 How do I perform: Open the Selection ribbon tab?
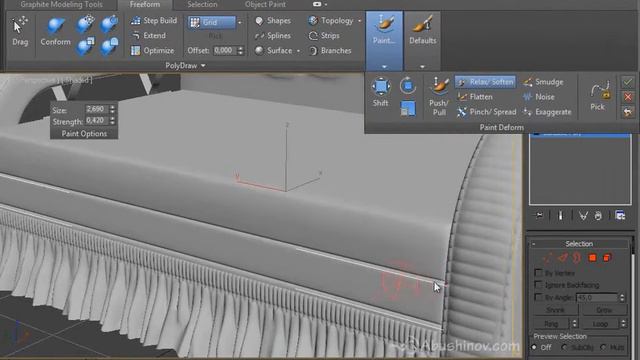202,4
